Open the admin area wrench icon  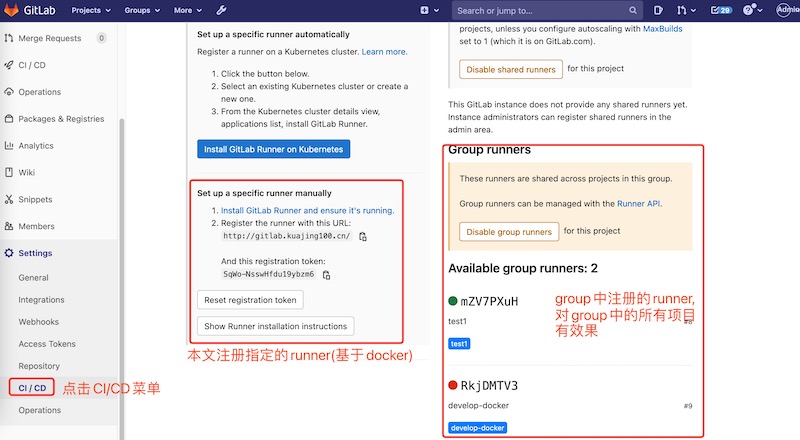click(221, 10)
